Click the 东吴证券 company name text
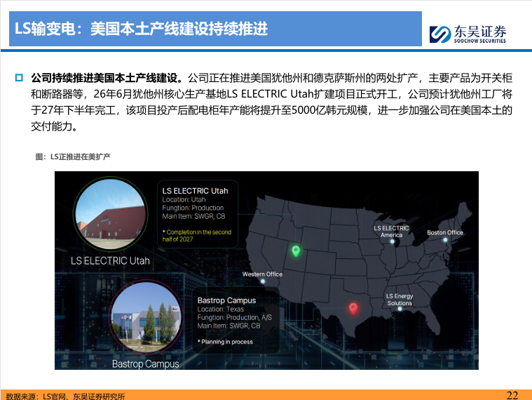Screen dimensions: 532x400 pyautogui.click(x=480, y=32)
